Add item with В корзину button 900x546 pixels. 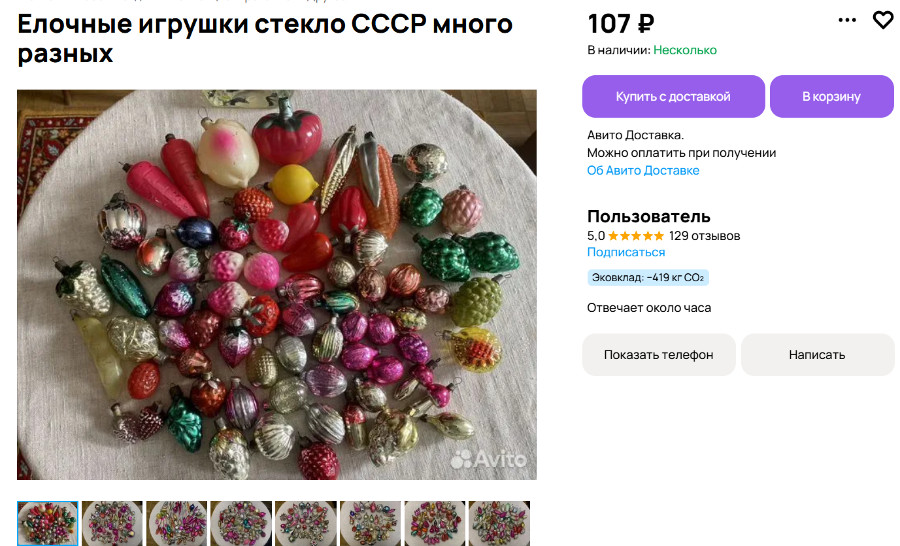(832, 96)
